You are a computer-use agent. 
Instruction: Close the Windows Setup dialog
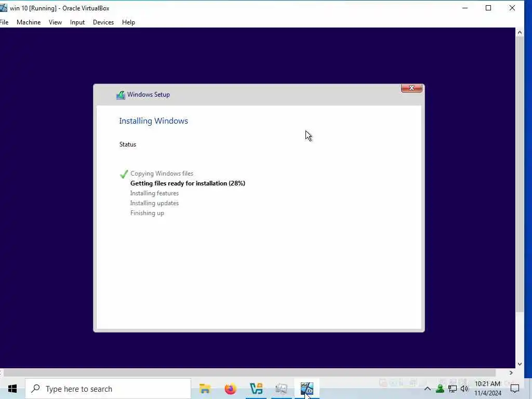click(411, 88)
